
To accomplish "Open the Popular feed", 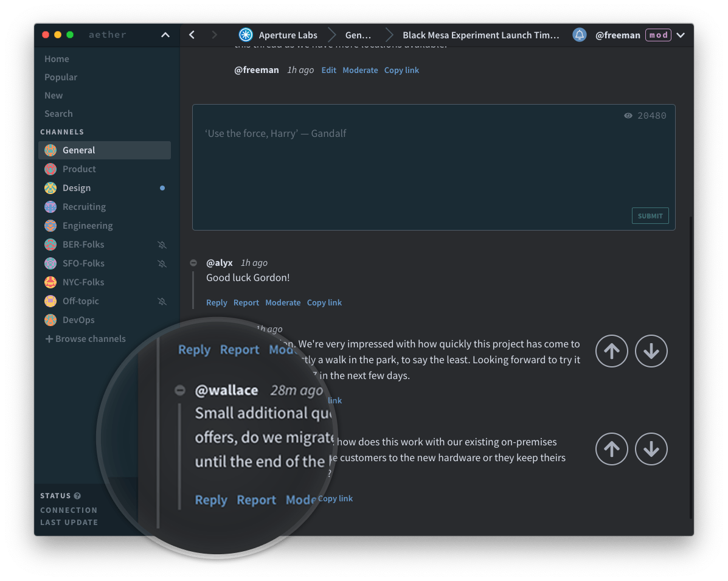I will coord(61,77).
